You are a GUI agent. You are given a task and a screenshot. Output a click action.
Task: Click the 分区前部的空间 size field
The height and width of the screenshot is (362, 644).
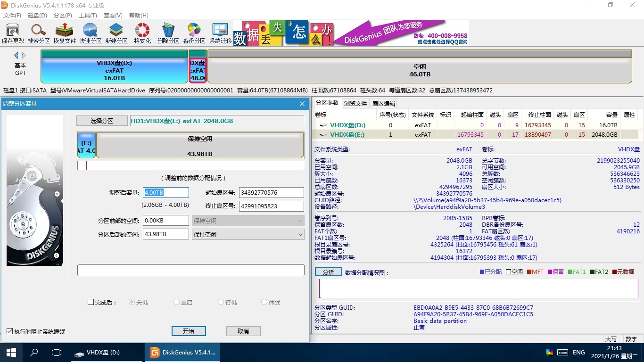coord(166,221)
